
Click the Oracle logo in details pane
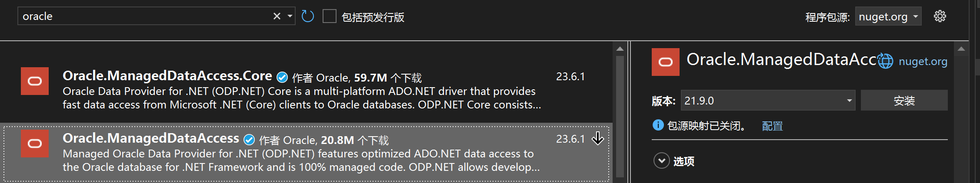tap(665, 62)
